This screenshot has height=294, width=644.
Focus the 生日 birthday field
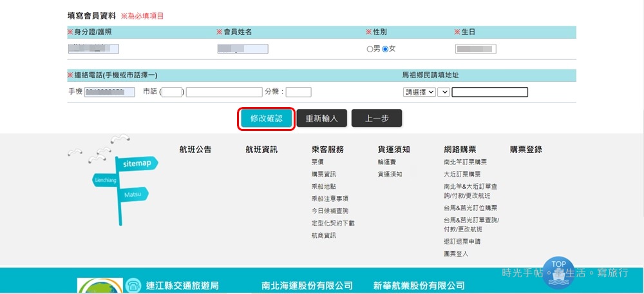click(x=476, y=49)
